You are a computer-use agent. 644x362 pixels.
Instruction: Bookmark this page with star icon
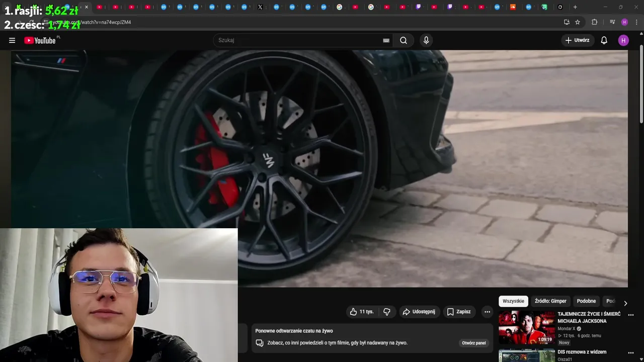pos(578,22)
